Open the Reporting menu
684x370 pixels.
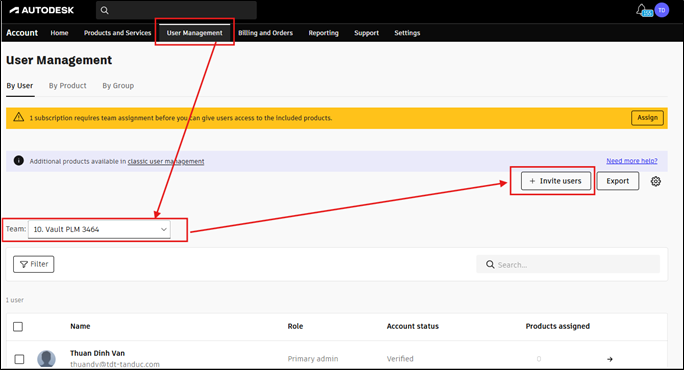[323, 33]
